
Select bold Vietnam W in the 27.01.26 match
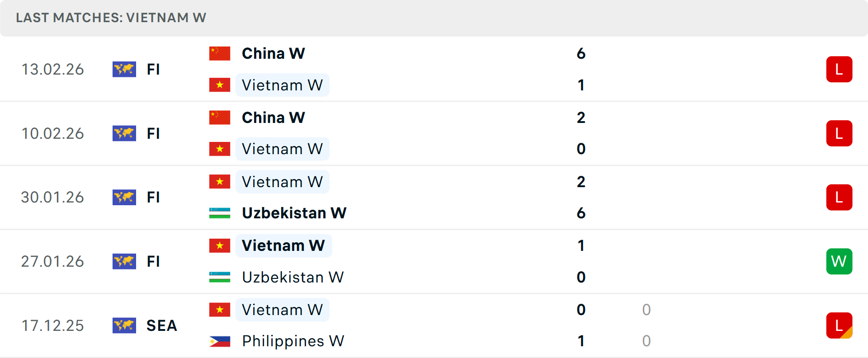[x=283, y=245]
